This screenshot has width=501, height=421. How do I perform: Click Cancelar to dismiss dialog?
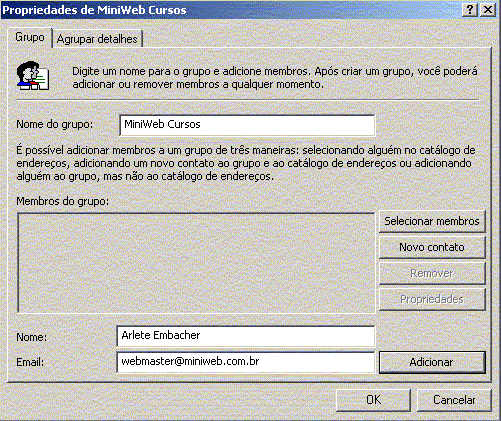point(454,400)
